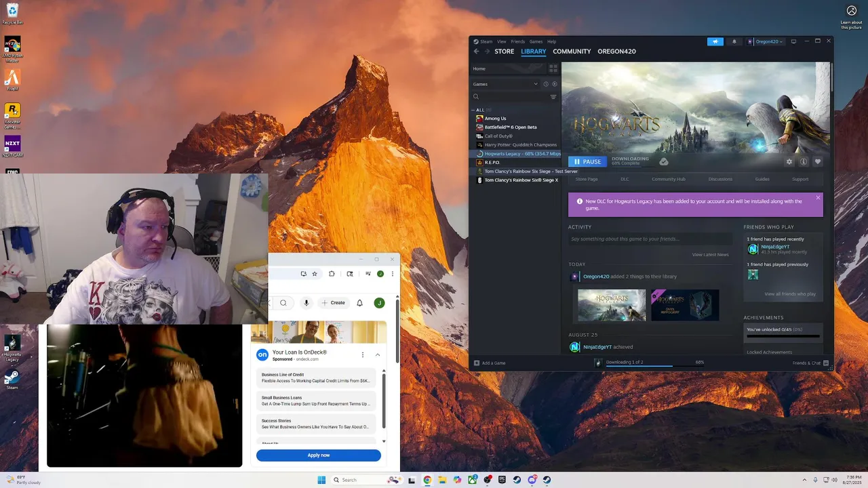The height and width of the screenshot is (488, 868).
Task: Click the 'Say something about this game' field
Action: (650, 239)
